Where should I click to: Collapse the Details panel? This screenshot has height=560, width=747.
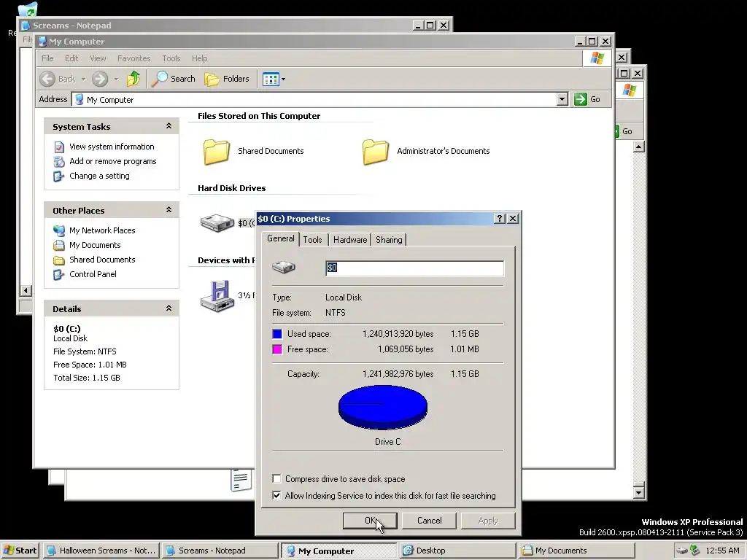[x=169, y=308]
